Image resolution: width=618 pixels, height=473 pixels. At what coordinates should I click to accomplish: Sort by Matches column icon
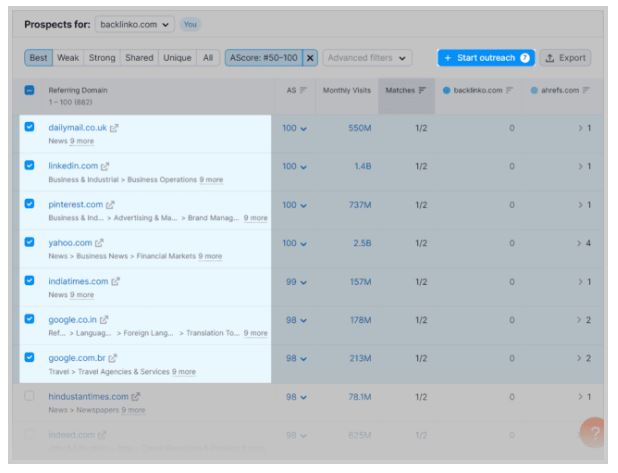click(x=422, y=90)
